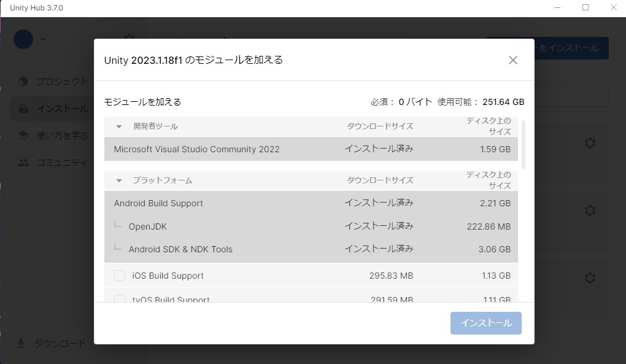Click the background エディターをインストール button

pyautogui.click(x=571, y=48)
